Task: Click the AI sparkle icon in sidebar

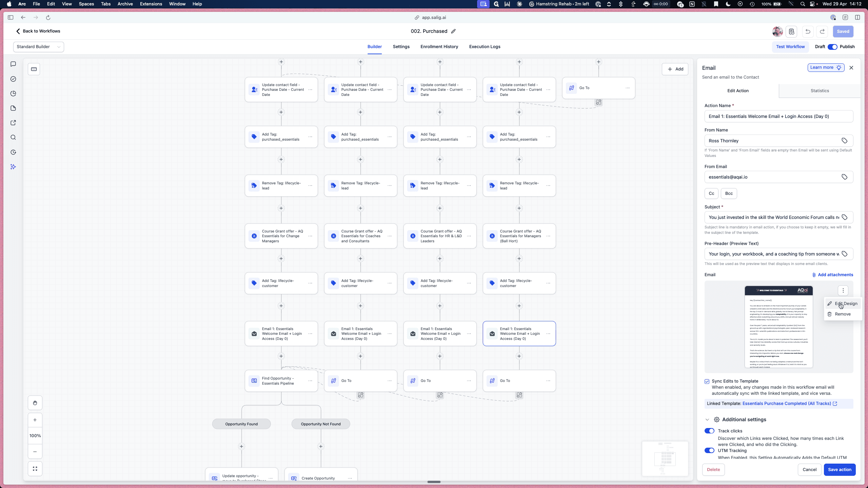Action: coord(13,167)
